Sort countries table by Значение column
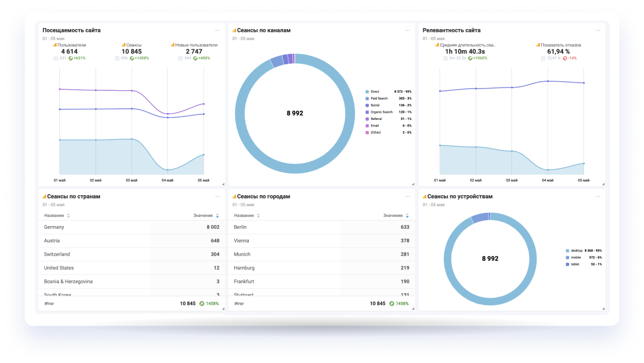The width and height of the screenshot is (644, 363). (217, 216)
